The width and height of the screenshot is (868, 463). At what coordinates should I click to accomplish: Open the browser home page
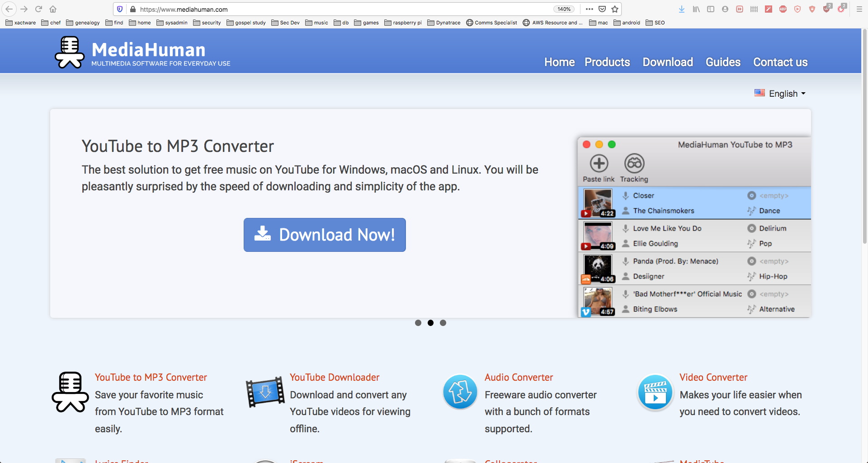click(53, 9)
